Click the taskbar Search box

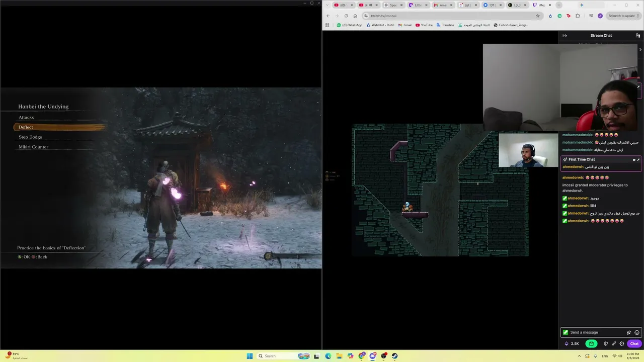point(283,356)
